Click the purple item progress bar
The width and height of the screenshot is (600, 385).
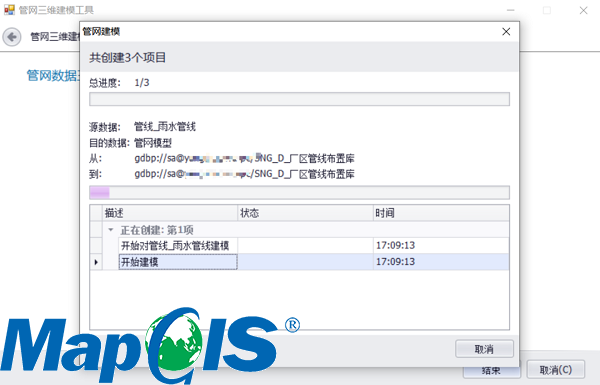pyautogui.click(x=299, y=192)
